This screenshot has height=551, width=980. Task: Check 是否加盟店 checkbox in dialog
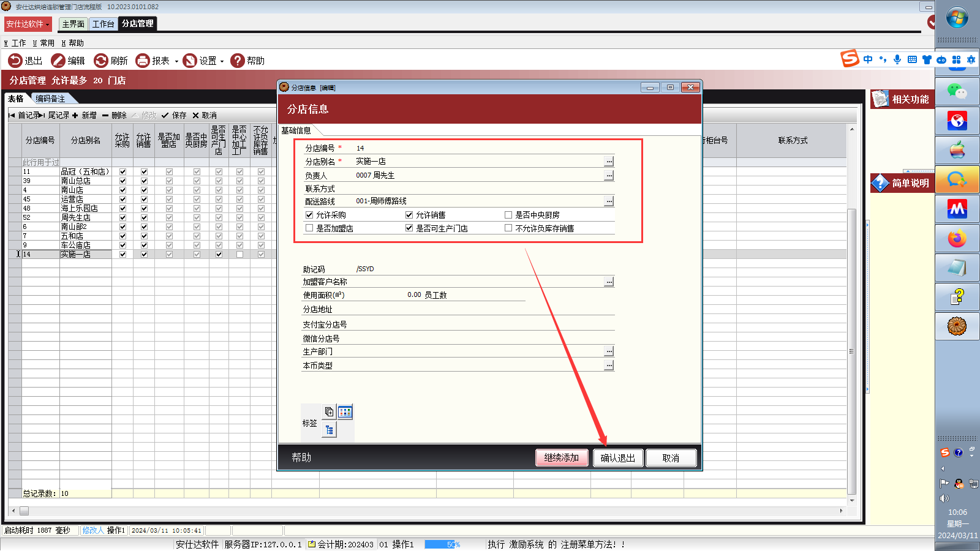pyautogui.click(x=309, y=228)
